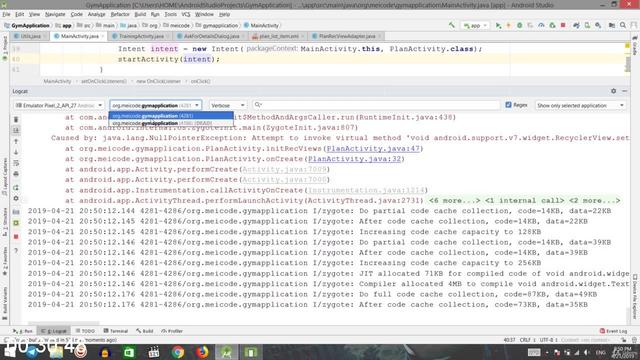Toggle soft-wrap icon in logcat sidebar

tap(16, 163)
